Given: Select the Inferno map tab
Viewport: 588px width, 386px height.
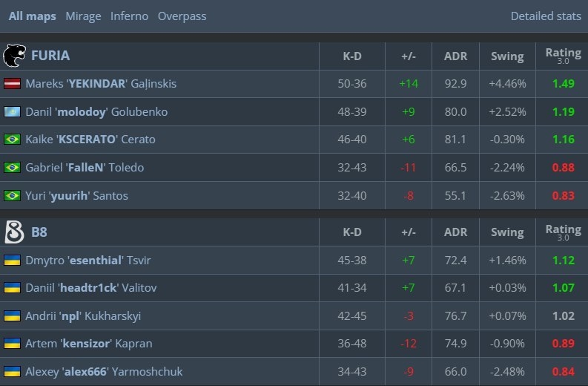Looking at the screenshot, I should pyautogui.click(x=129, y=16).
